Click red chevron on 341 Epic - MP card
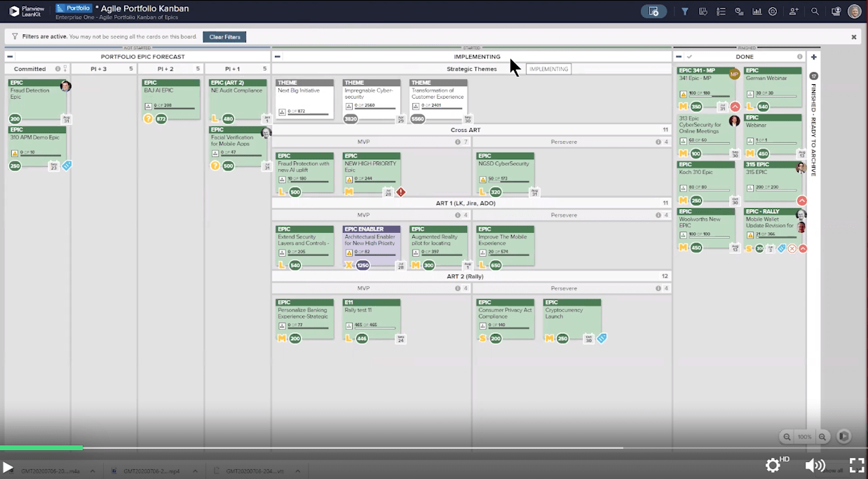This screenshot has height=479, width=868. click(735, 107)
